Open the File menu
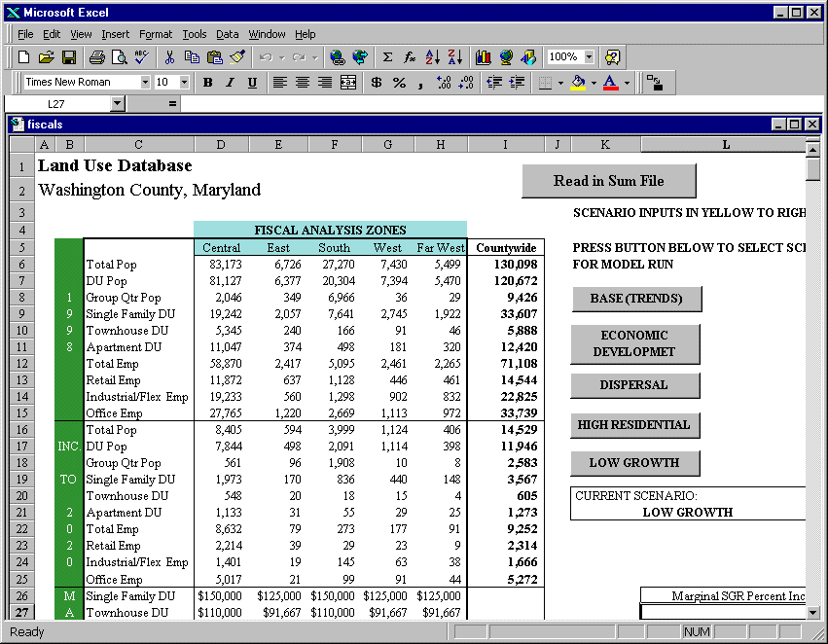Screen dimensions: 828x644 [25, 34]
